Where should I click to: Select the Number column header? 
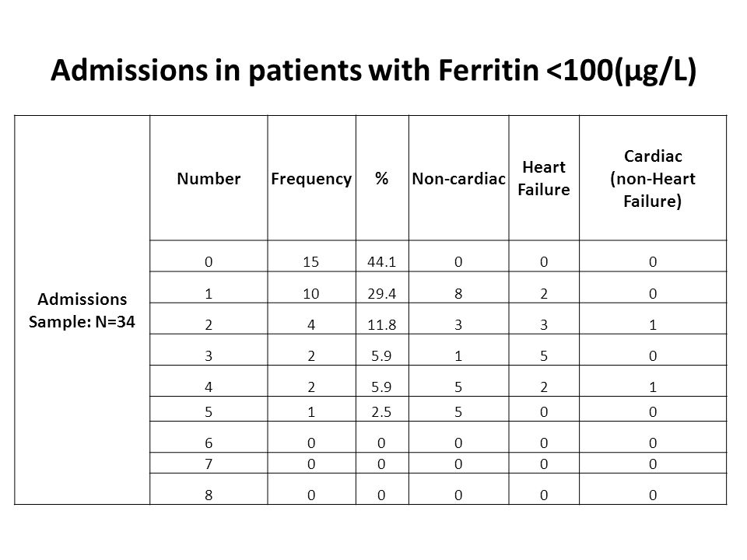click(209, 179)
